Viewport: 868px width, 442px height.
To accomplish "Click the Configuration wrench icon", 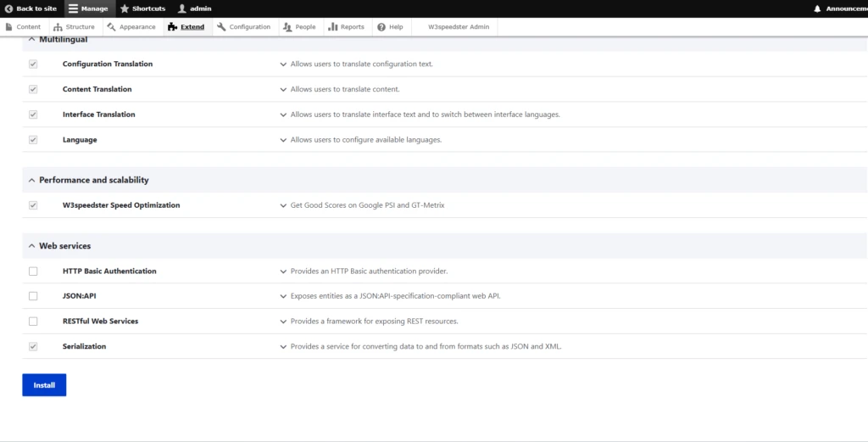I will 221,27.
